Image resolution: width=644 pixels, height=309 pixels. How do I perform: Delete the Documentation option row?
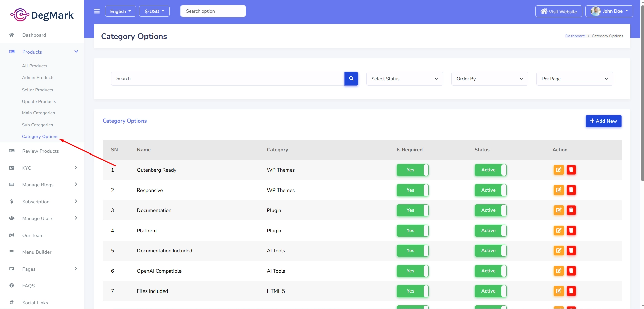coord(571,210)
